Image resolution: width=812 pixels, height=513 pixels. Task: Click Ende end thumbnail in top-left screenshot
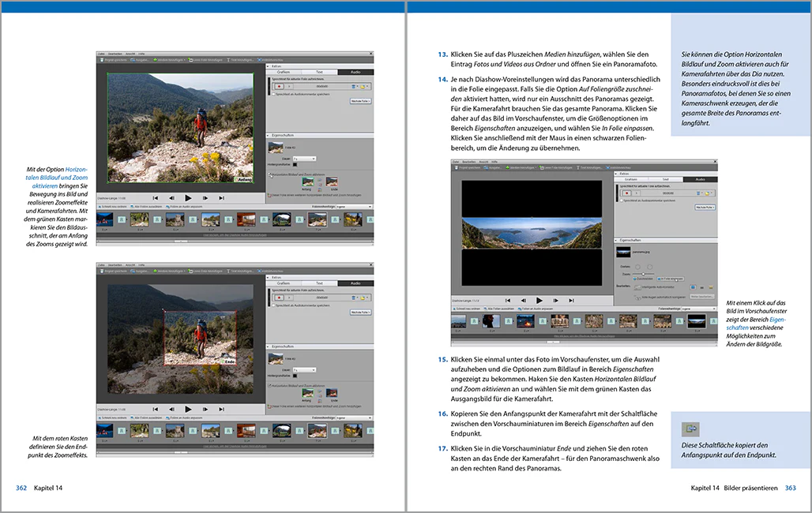tap(332, 182)
